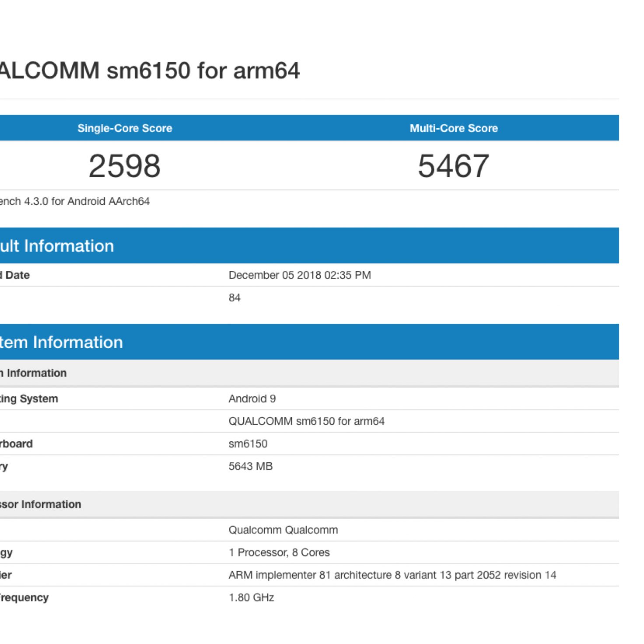This screenshot has height=644, width=644.
Task: Click the 1.80 GHz frequency value
Action: pyautogui.click(x=251, y=598)
